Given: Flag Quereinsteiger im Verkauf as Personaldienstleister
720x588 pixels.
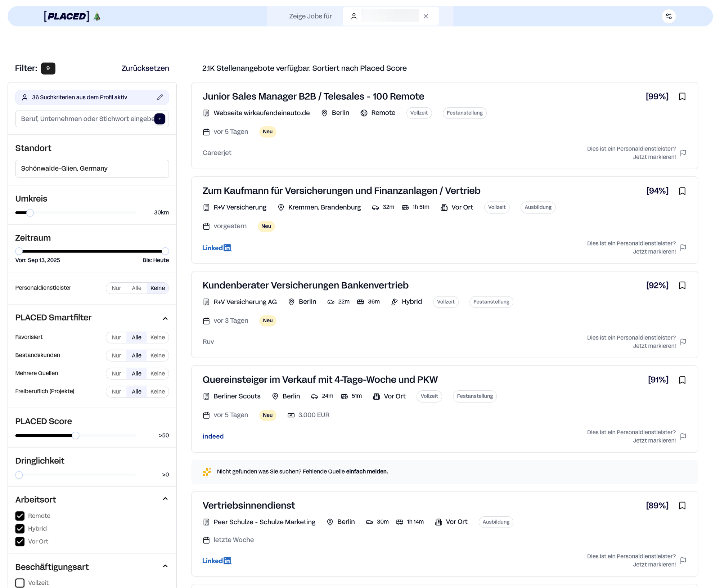Looking at the screenshot, I should click(x=683, y=436).
